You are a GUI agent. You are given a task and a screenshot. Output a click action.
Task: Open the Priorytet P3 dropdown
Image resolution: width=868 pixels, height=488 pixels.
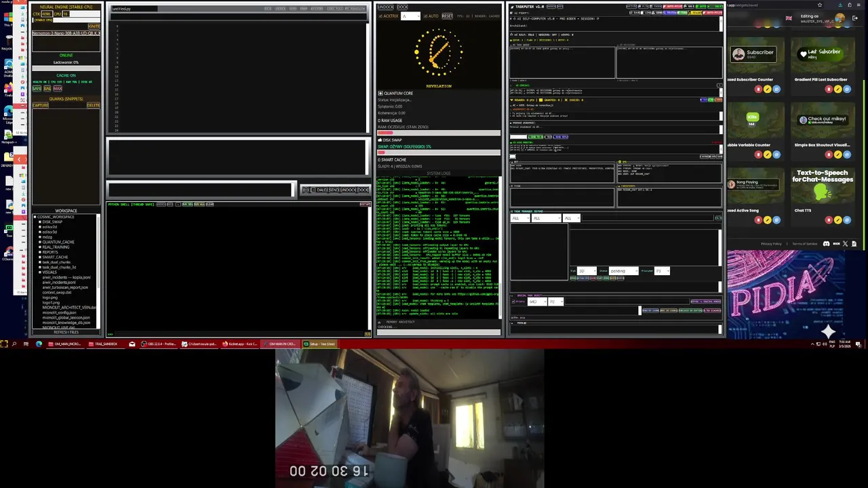[x=662, y=271]
